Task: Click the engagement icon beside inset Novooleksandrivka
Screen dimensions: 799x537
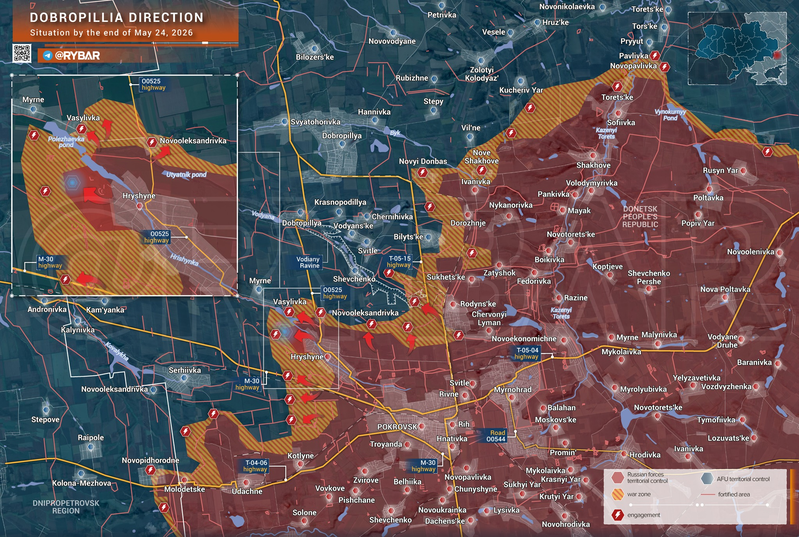Action: (152, 142)
